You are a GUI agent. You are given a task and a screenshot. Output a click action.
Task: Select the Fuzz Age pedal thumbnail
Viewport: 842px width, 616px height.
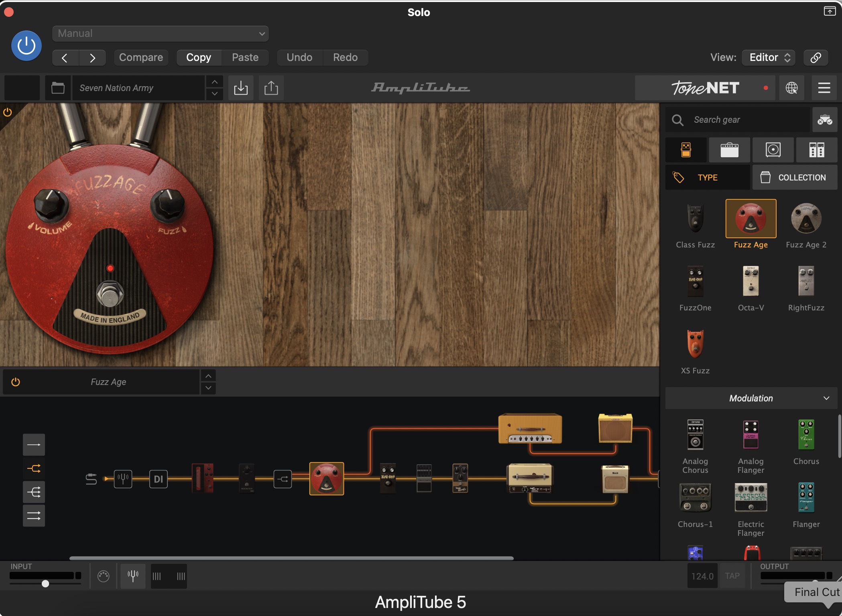(x=750, y=219)
